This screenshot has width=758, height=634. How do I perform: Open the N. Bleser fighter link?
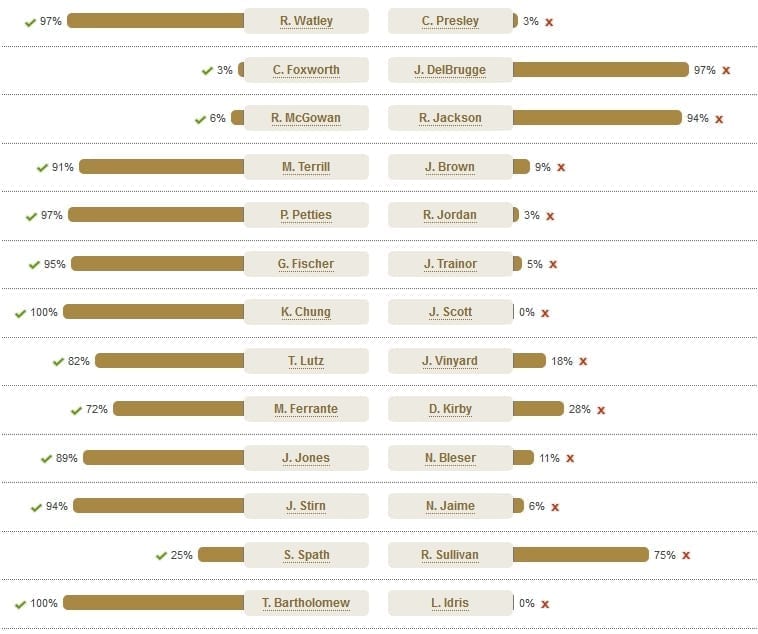[450, 457]
